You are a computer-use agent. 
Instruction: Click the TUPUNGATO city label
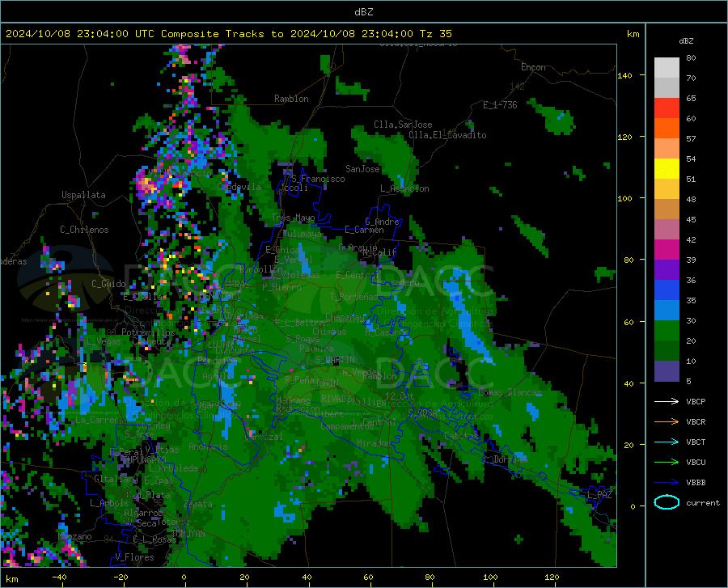143,460
